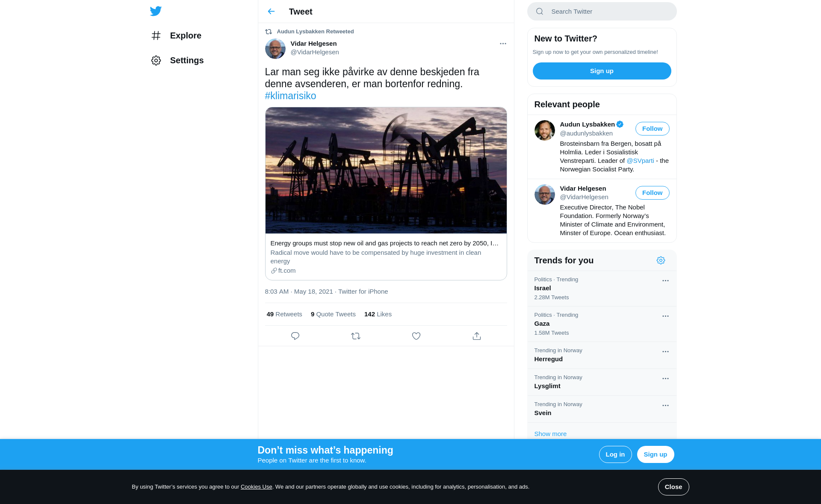Click the ft.com link icon
The image size is (821, 504).
tap(274, 271)
